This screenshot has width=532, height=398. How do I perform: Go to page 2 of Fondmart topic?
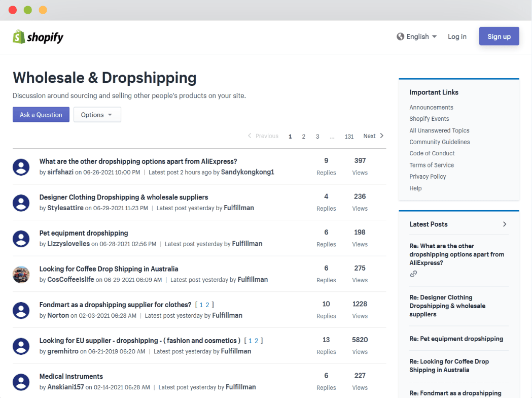click(207, 305)
